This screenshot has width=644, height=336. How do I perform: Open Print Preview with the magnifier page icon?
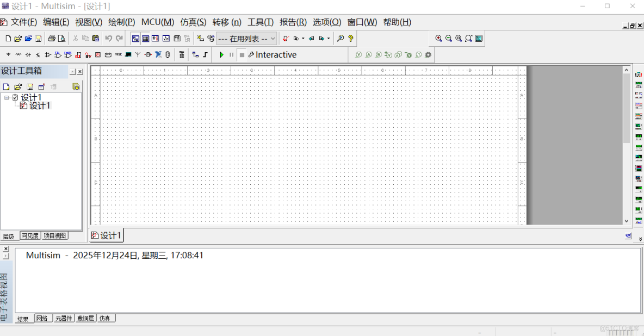[x=61, y=39]
